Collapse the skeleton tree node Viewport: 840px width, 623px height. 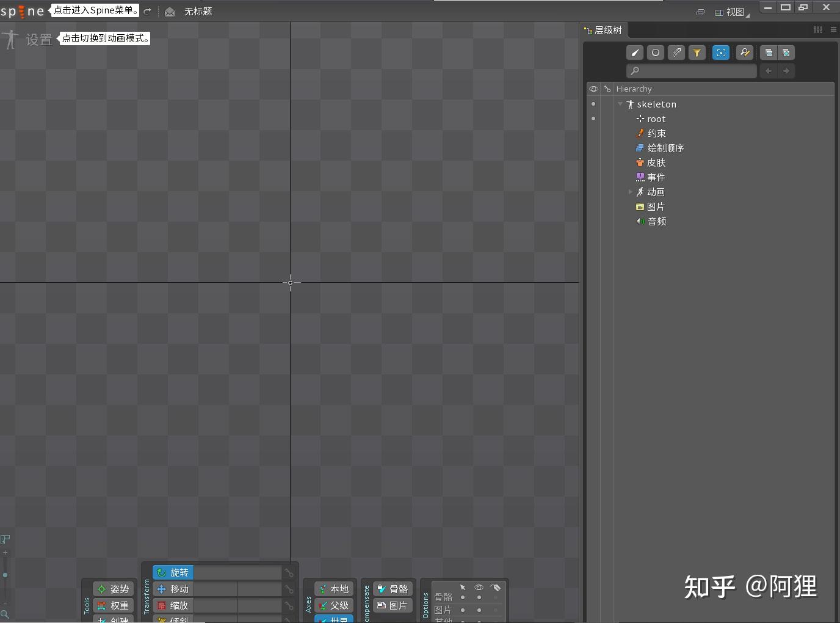[621, 104]
